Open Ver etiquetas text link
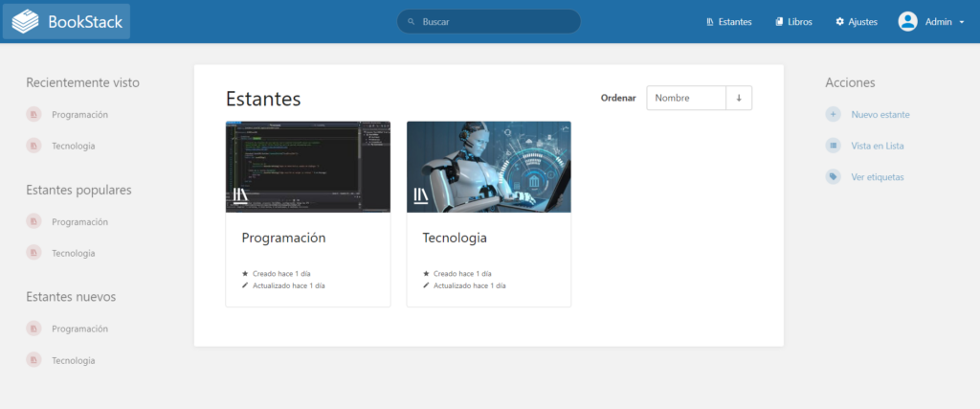 [878, 177]
